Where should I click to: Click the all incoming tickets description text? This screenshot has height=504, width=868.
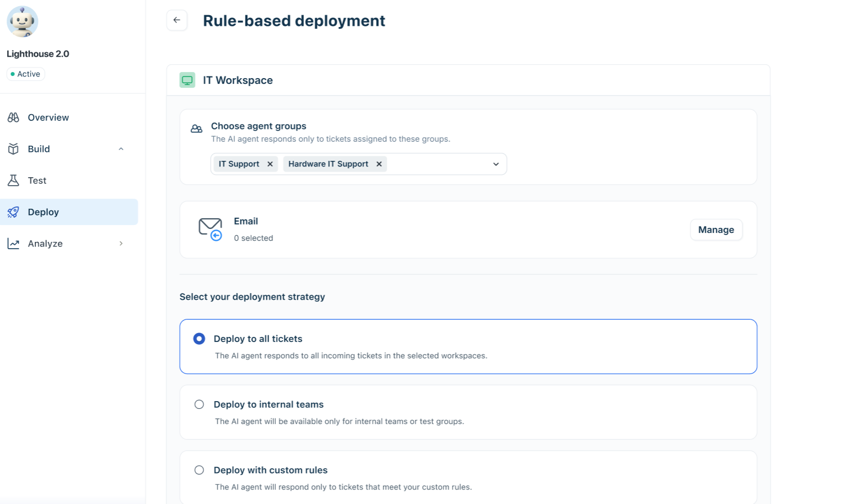click(x=351, y=355)
